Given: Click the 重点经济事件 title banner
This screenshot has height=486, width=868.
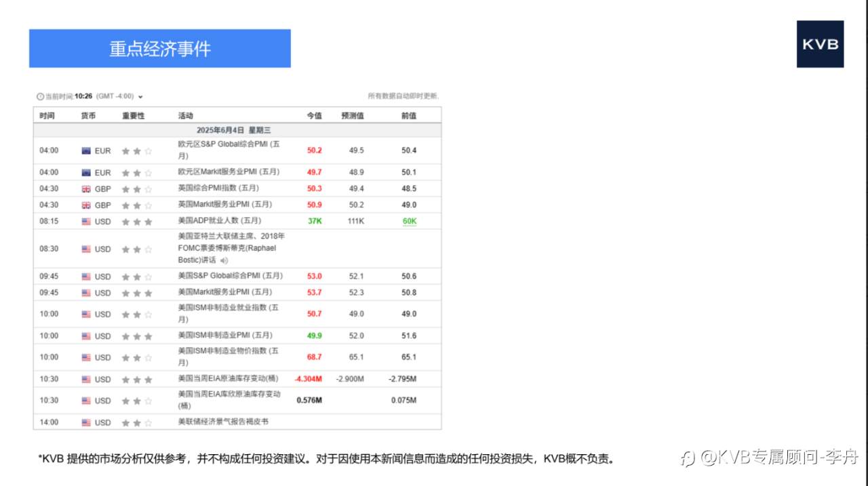Looking at the screenshot, I should tap(160, 48).
